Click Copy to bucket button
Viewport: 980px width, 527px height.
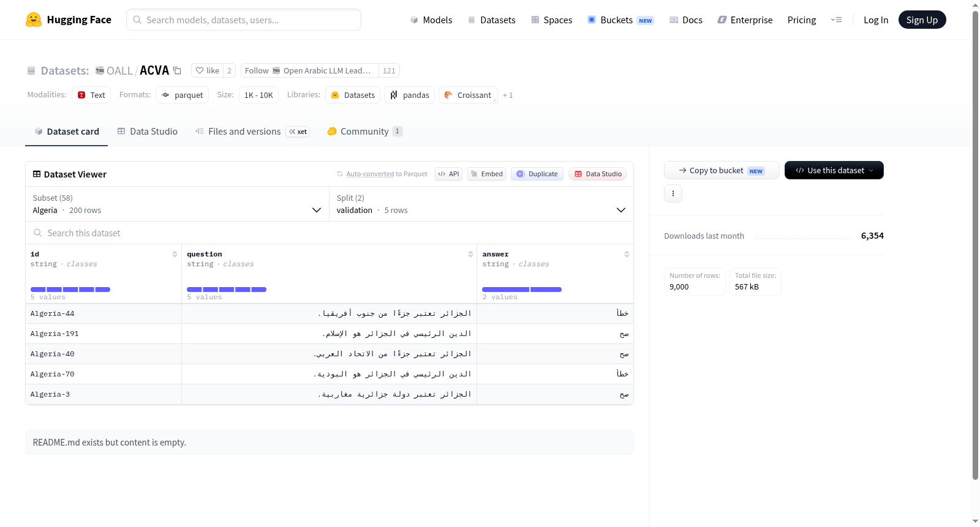pyautogui.click(x=722, y=170)
